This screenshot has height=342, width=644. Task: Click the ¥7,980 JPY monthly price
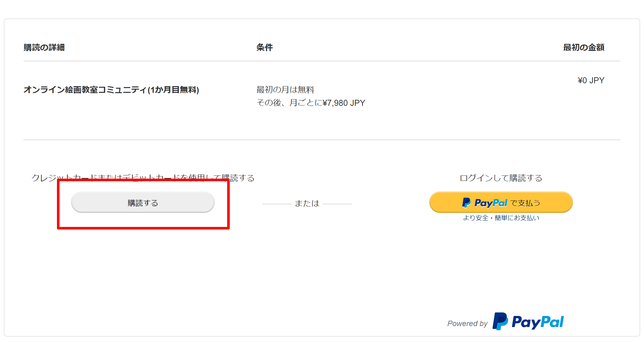click(344, 103)
